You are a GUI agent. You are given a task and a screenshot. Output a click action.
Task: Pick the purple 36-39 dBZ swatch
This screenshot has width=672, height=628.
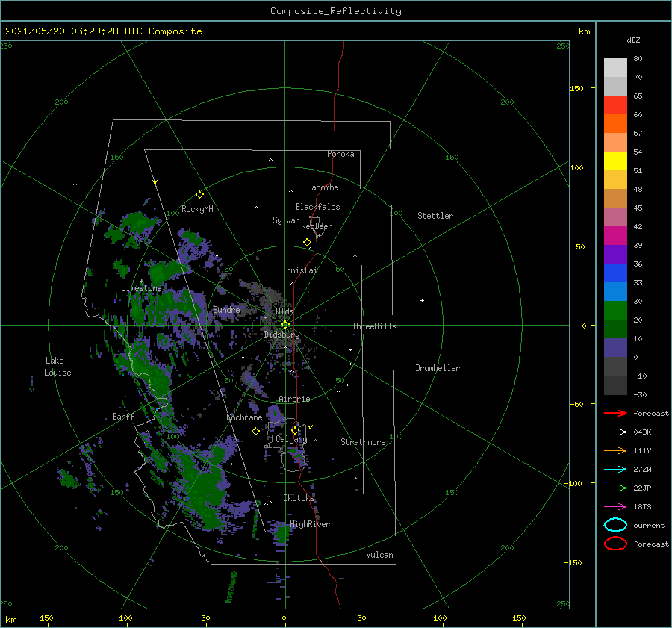[x=615, y=254]
